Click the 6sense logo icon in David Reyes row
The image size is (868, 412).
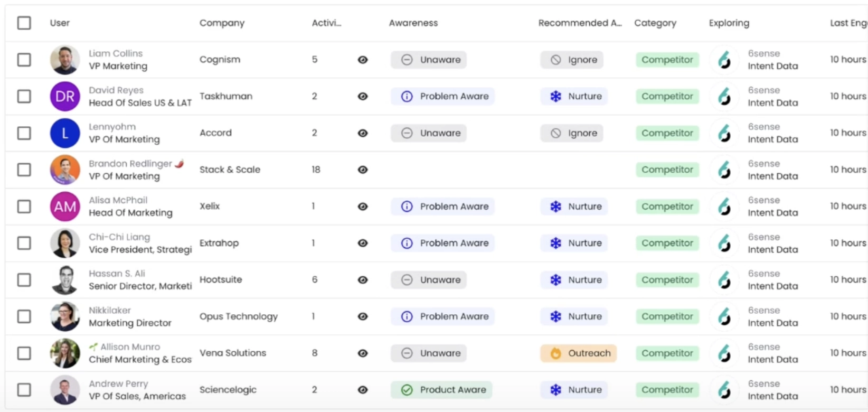(724, 96)
